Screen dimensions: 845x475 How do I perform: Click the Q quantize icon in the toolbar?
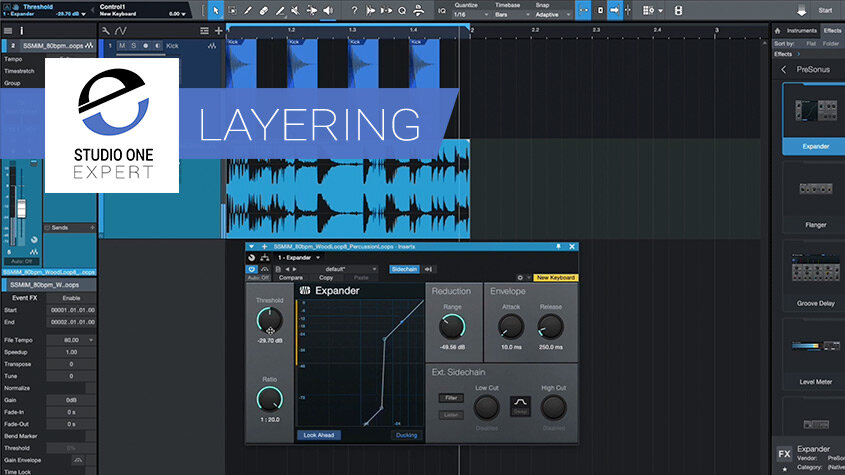tap(402, 10)
